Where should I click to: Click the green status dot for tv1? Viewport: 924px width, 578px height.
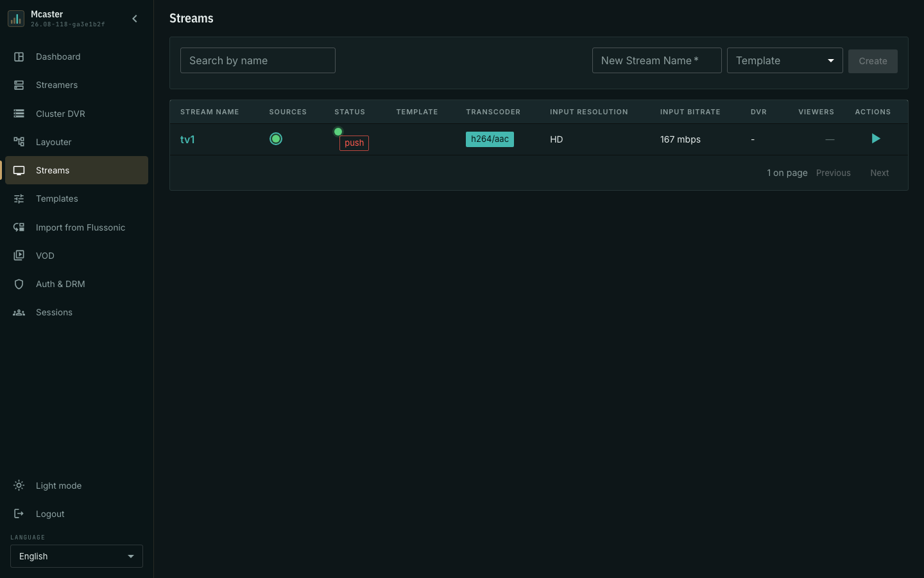point(338,132)
